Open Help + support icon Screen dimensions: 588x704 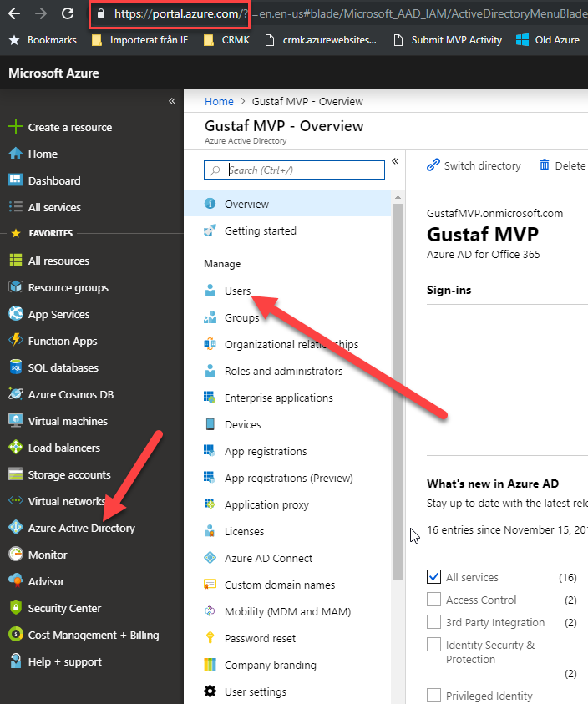tap(15, 661)
